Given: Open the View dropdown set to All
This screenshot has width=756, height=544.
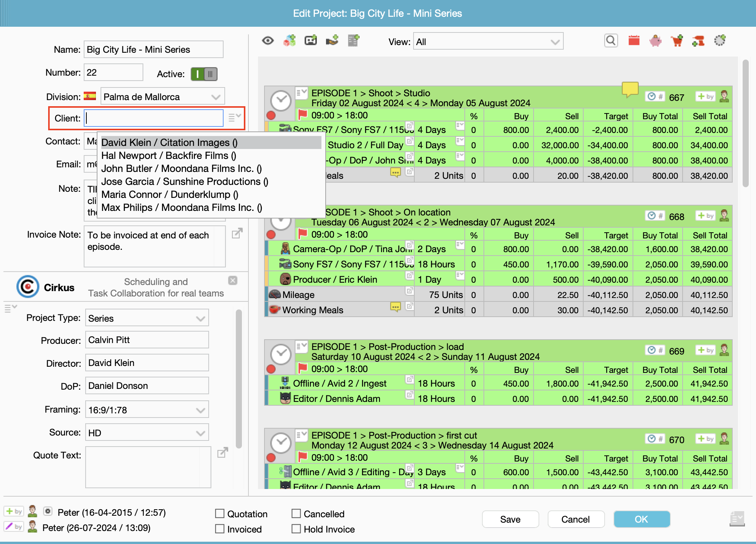Looking at the screenshot, I should tap(488, 42).
